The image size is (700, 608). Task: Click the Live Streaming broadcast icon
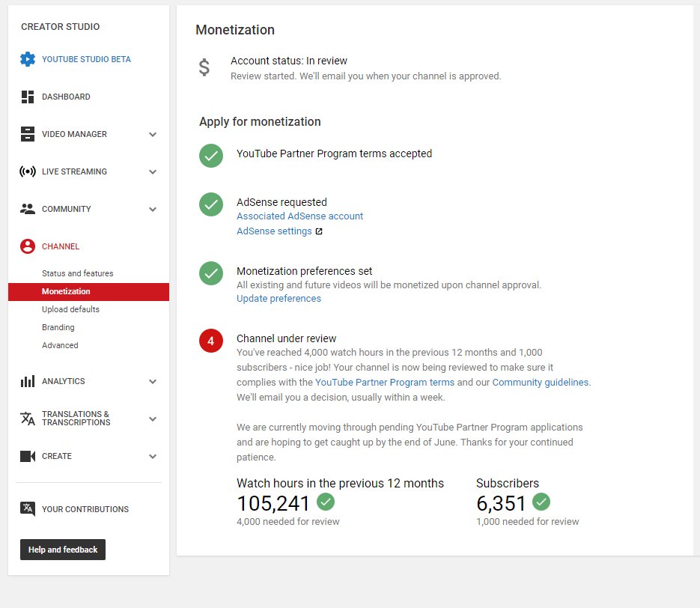[28, 171]
